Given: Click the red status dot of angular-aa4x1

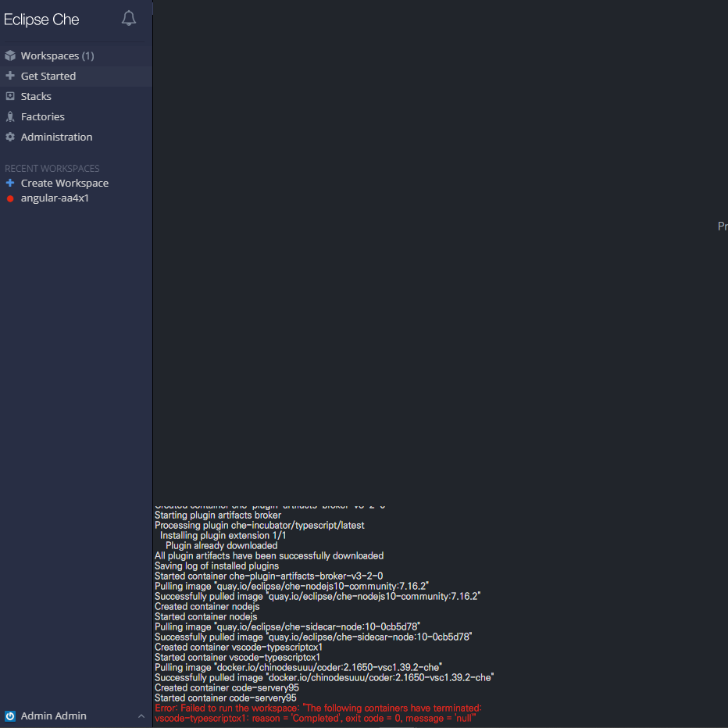Looking at the screenshot, I should (9, 198).
